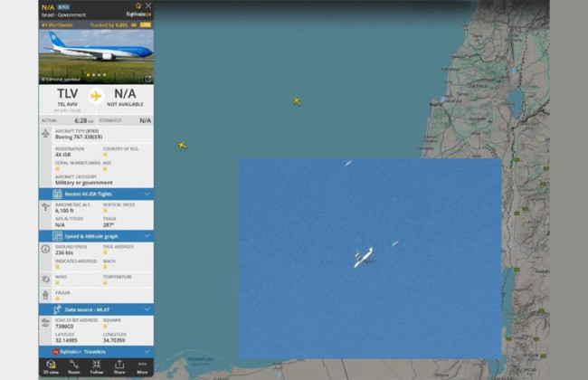Show the aircraft Route
The height and width of the screenshot is (380, 588).
coord(73,366)
